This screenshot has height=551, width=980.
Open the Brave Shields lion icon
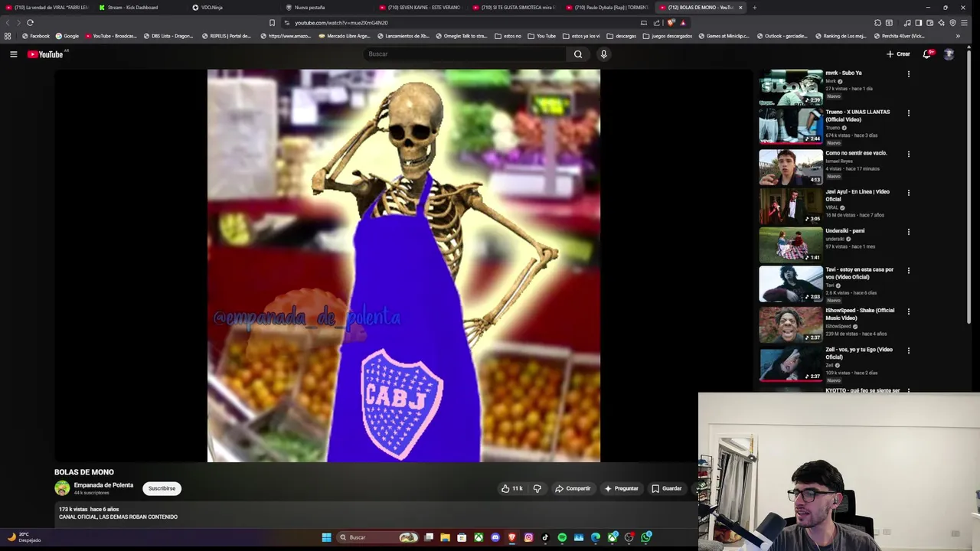(671, 22)
